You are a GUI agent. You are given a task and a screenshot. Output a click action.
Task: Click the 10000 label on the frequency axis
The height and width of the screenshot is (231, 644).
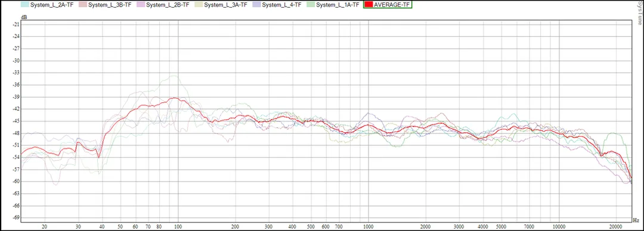pos(558,226)
